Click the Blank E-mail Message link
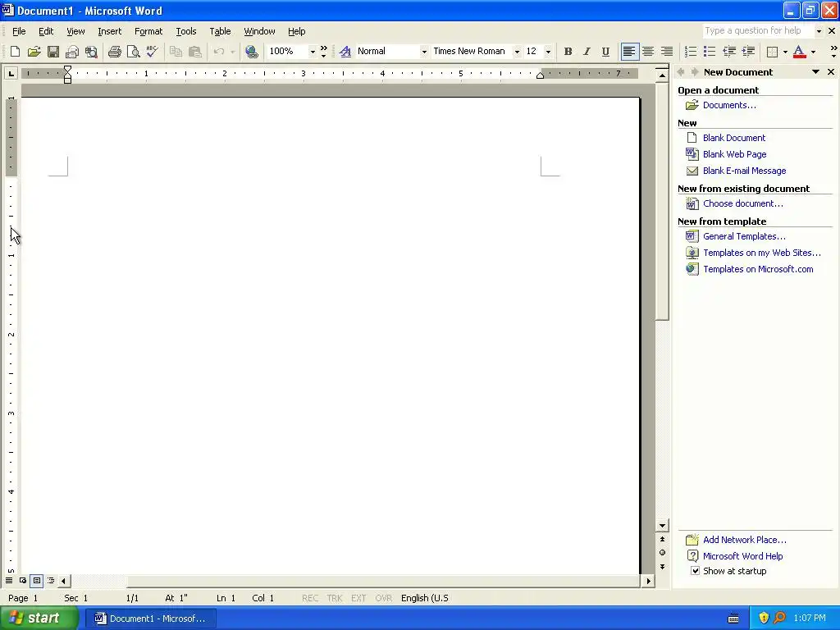This screenshot has width=840, height=630. tap(744, 171)
